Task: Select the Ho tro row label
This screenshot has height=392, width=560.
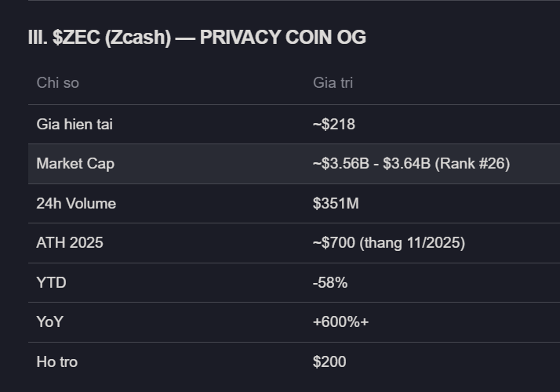Action: (x=56, y=362)
